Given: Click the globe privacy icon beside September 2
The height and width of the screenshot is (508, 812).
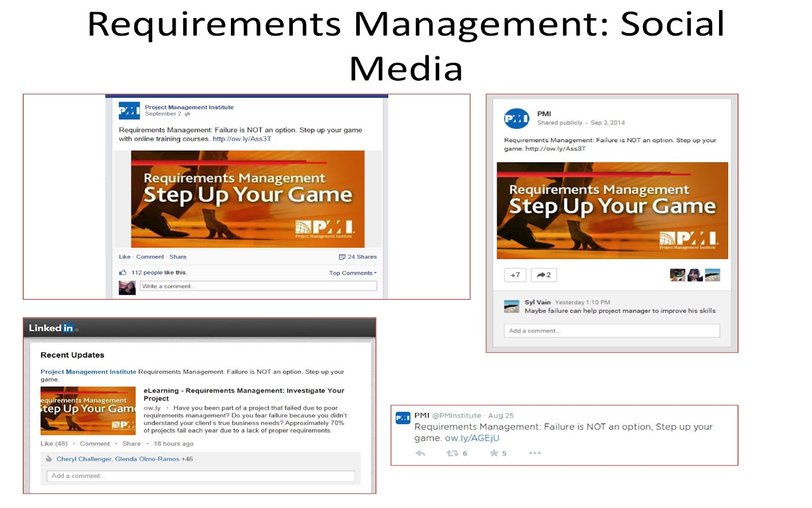Looking at the screenshot, I should pos(187,114).
